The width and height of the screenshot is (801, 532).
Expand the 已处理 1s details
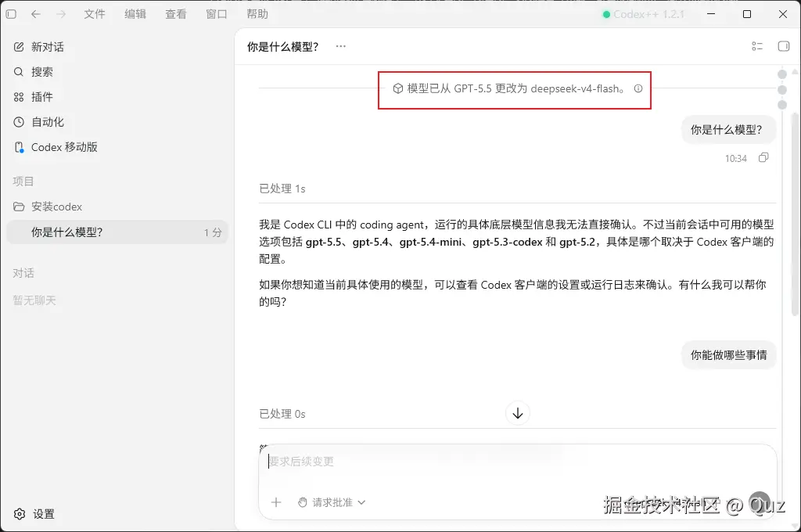tap(282, 189)
